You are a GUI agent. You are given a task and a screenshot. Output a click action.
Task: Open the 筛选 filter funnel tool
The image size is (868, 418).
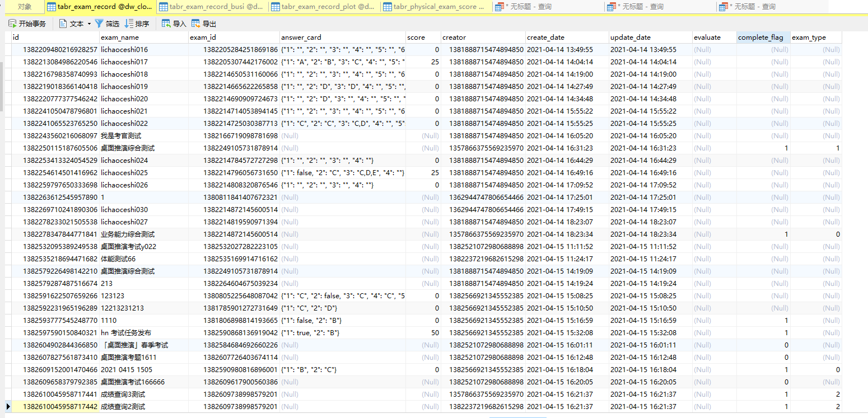point(107,24)
